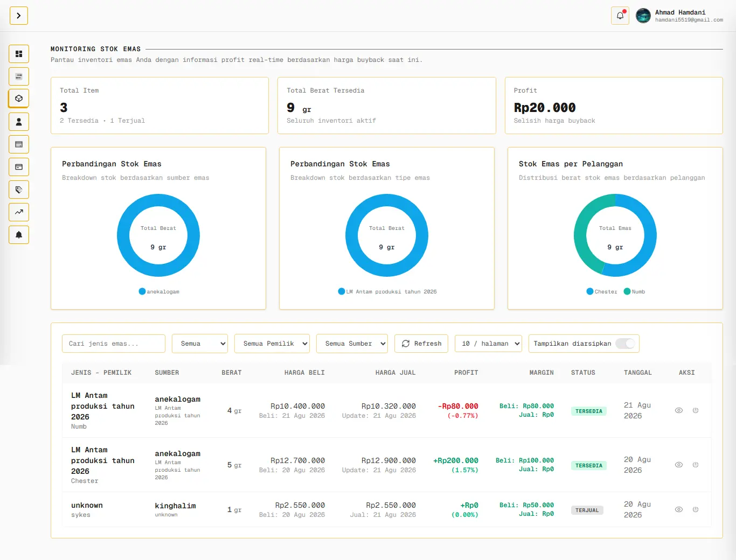
Task: Open the Ahmad Hamdani profile avatar
Action: tap(643, 16)
